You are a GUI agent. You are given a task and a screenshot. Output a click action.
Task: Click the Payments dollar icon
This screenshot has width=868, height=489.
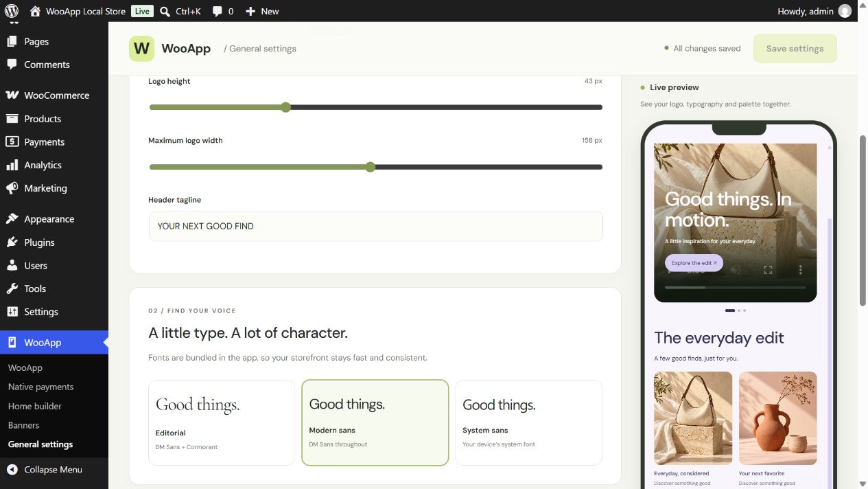pyautogui.click(x=12, y=142)
